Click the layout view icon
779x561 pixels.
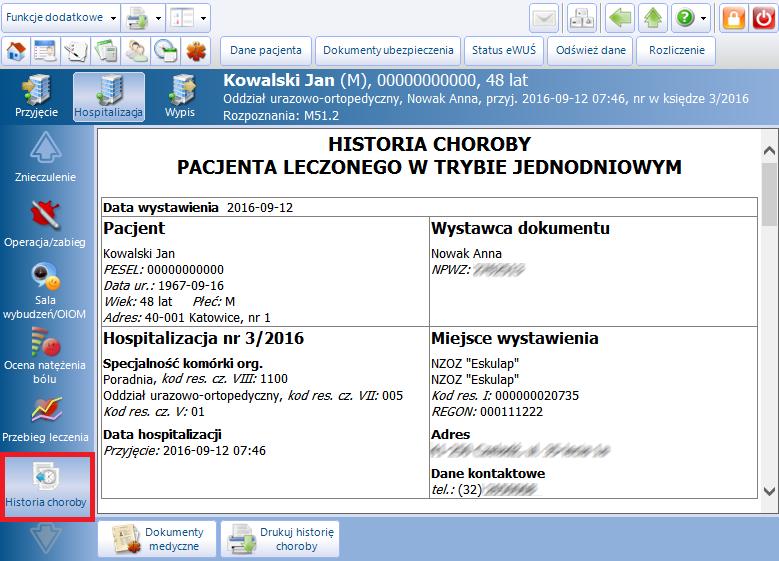181,18
